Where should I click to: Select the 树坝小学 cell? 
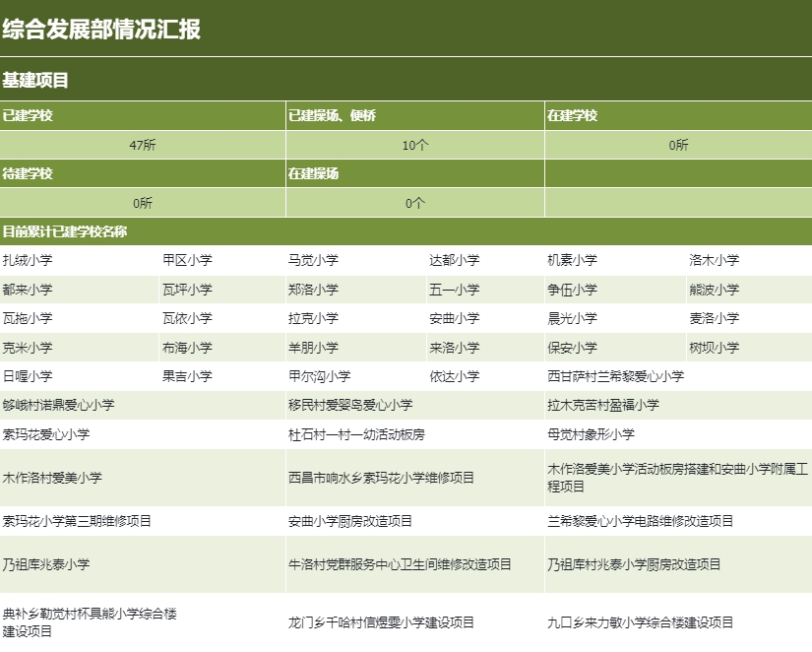pyautogui.click(x=749, y=348)
